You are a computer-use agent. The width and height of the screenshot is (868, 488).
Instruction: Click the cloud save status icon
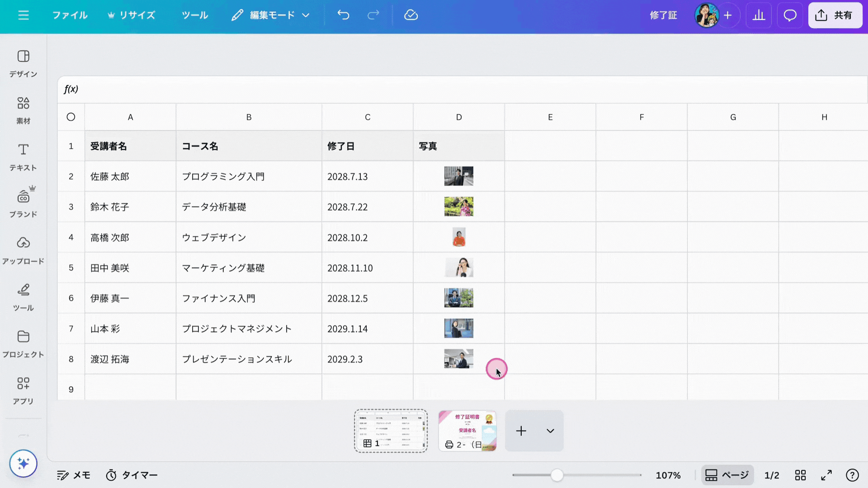[x=410, y=15]
